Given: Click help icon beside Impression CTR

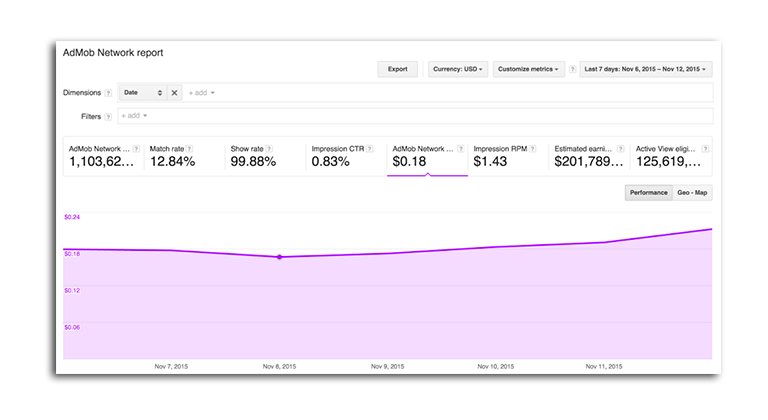Looking at the screenshot, I should click(370, 149).
